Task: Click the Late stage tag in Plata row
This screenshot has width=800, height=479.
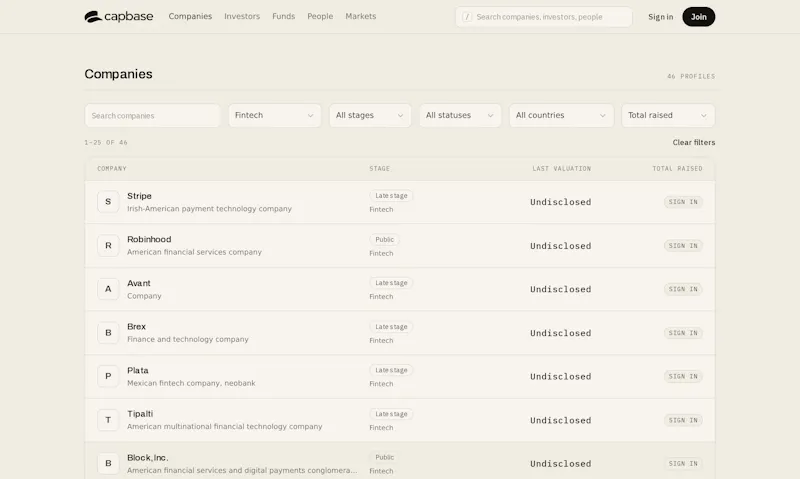Action: point(391,370)
